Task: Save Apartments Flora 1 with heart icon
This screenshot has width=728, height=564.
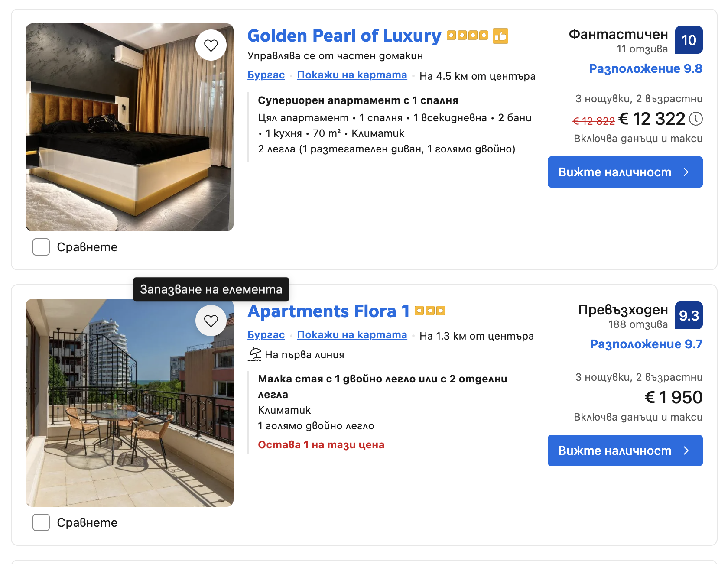Action: (x=211, y=321)
